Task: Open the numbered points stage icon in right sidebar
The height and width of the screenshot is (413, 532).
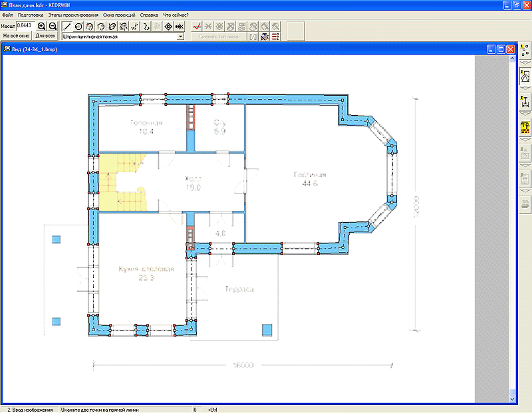Action: point(525,51)
